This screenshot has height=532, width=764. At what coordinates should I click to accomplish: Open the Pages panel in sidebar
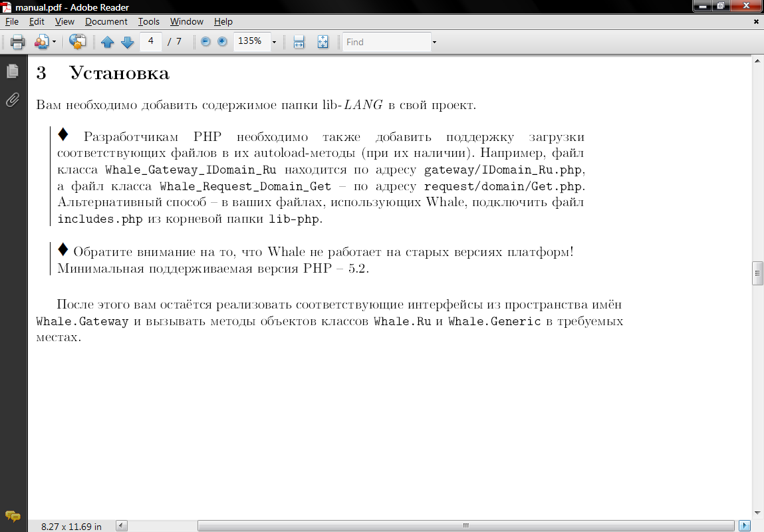coord(12,71)
